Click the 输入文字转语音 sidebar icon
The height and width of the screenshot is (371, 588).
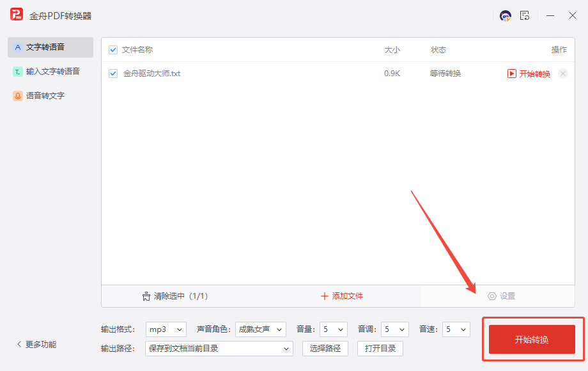pos(18,72)
